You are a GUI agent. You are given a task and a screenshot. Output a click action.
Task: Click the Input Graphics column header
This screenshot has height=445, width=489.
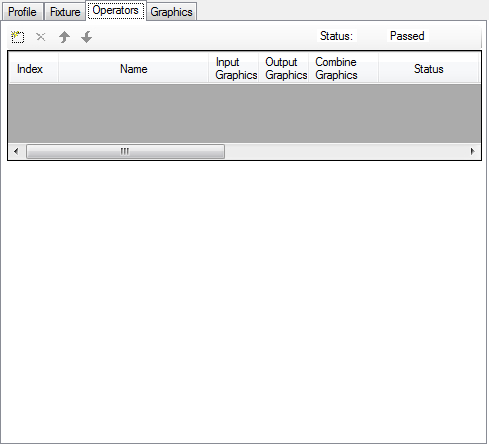click(x=234, y=69)
